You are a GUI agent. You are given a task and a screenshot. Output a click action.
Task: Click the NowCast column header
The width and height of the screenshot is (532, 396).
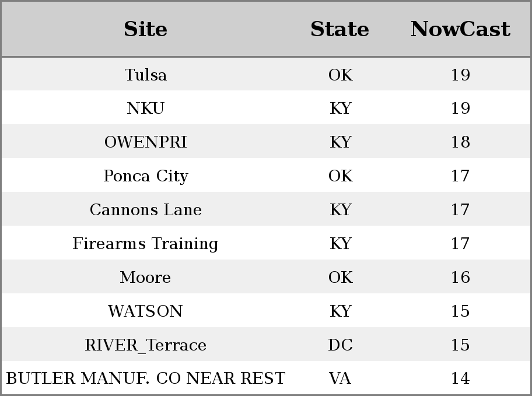[460, 29]
